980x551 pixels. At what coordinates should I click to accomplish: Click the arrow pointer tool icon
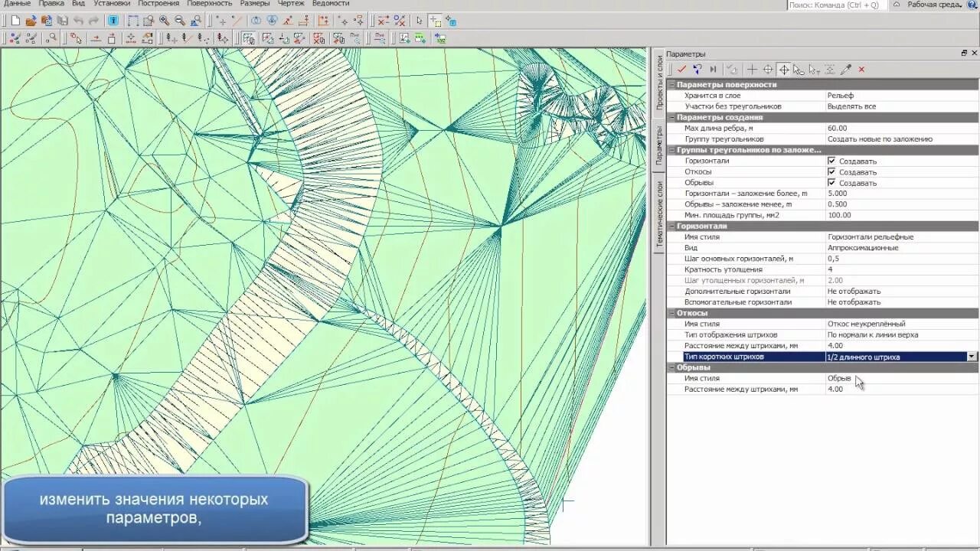point(420,21)
